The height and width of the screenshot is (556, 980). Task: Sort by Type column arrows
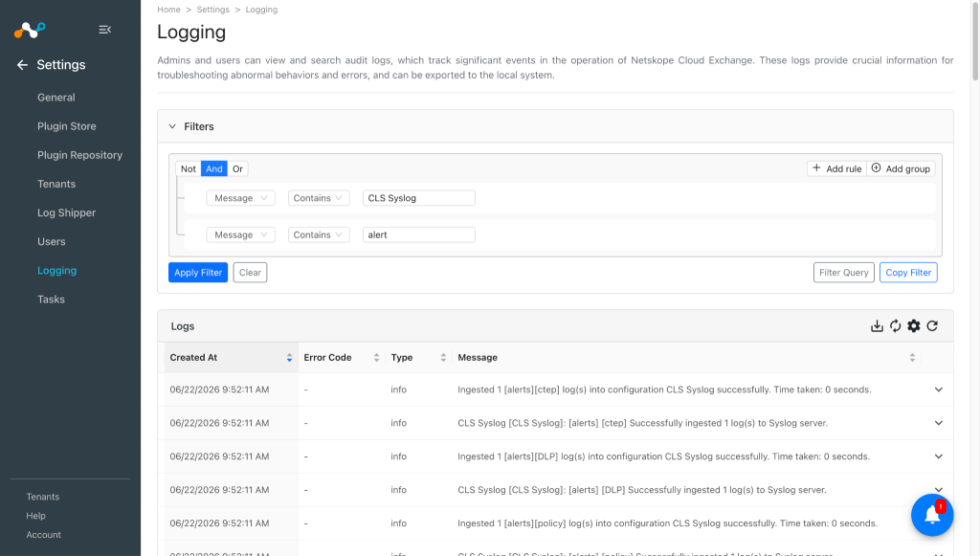[x=443, y=357]
